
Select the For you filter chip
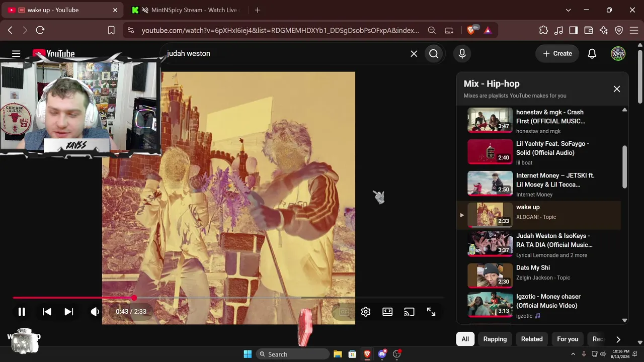point(568,339)
